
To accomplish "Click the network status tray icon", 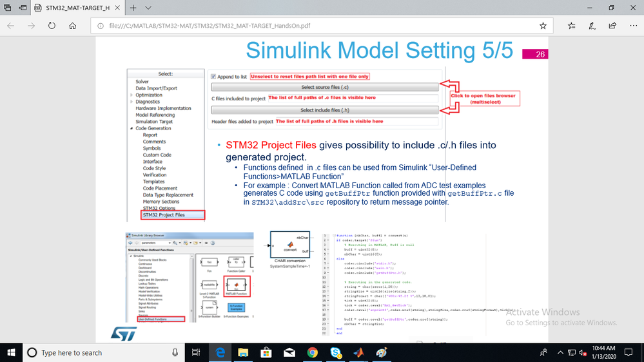I will (572, 352).
